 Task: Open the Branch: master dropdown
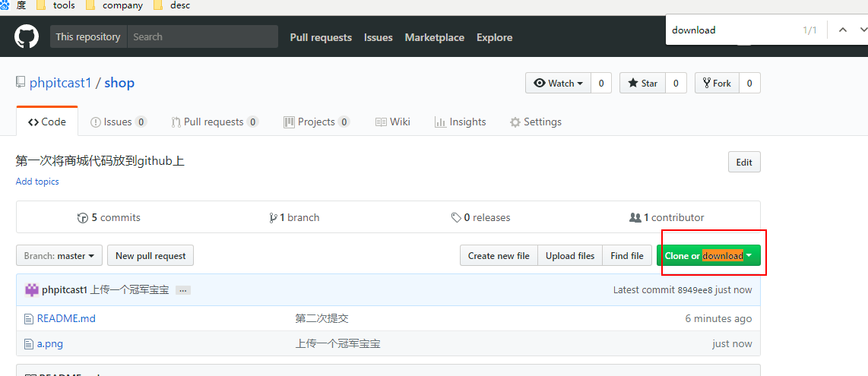[59, 256]
